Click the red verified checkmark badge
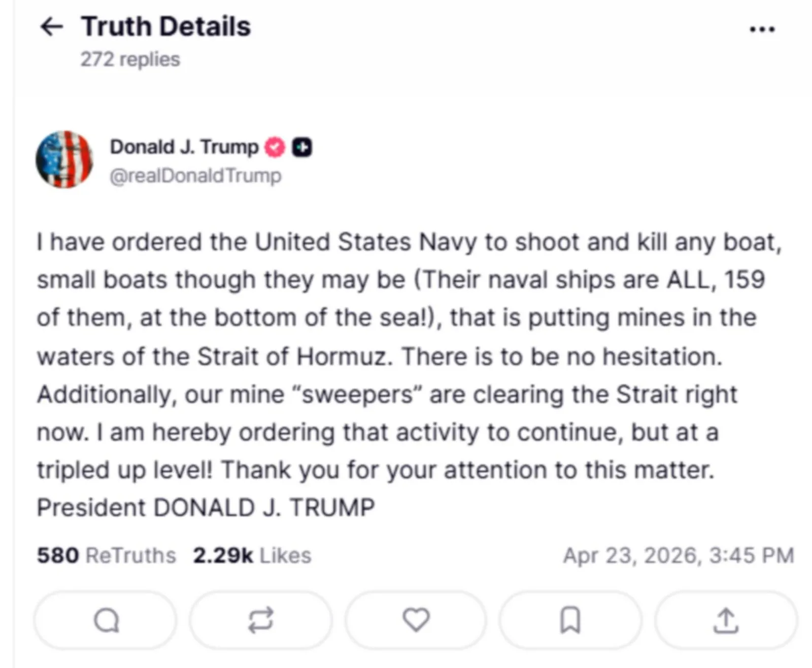Image resolution: width=812 pixels, height=668 pixels. (275, 147)
